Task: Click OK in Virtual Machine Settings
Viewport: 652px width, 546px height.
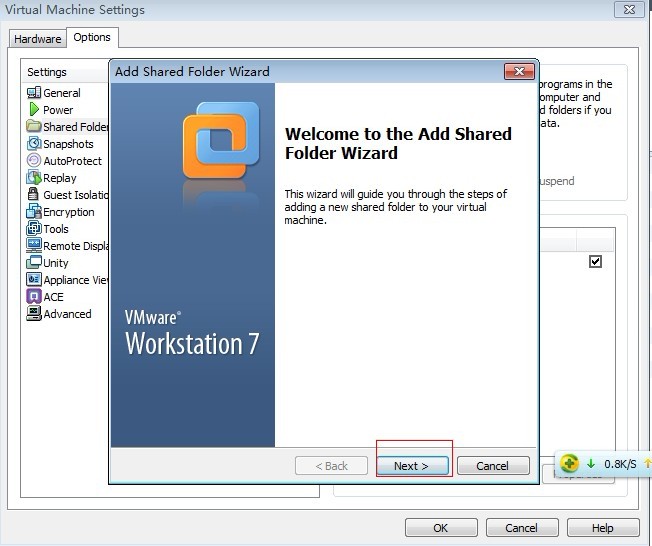Action: tap(441, 528)
